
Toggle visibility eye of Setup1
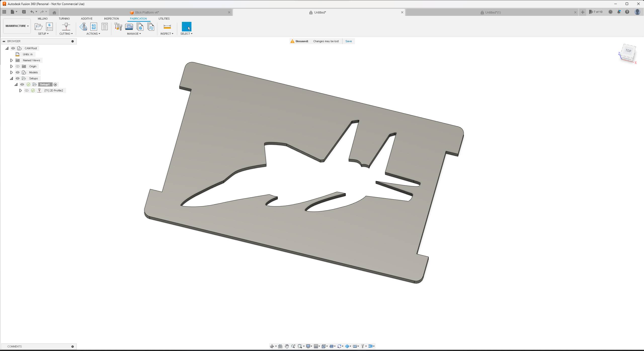click(22, 84)
